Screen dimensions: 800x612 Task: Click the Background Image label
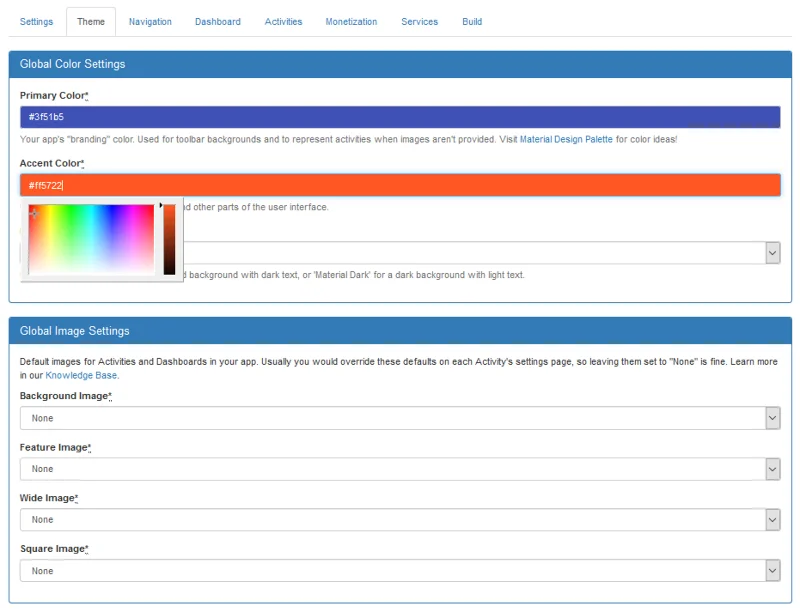tap(66, 396)
